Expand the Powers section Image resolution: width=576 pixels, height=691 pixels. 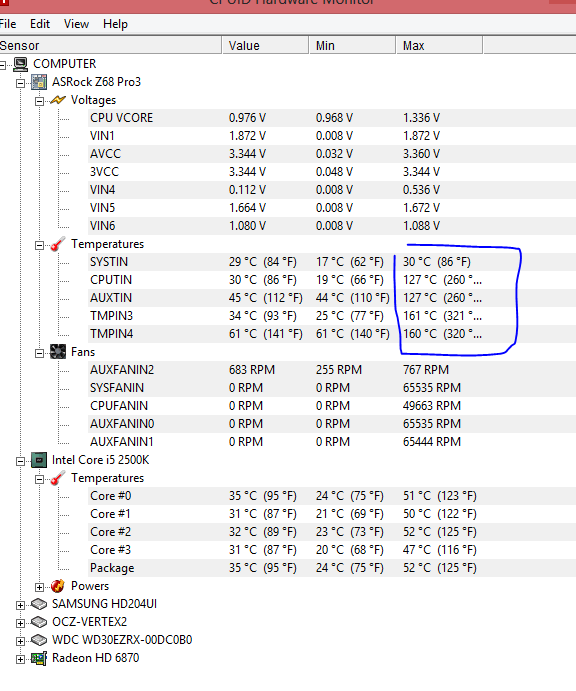tap(39, 587)
